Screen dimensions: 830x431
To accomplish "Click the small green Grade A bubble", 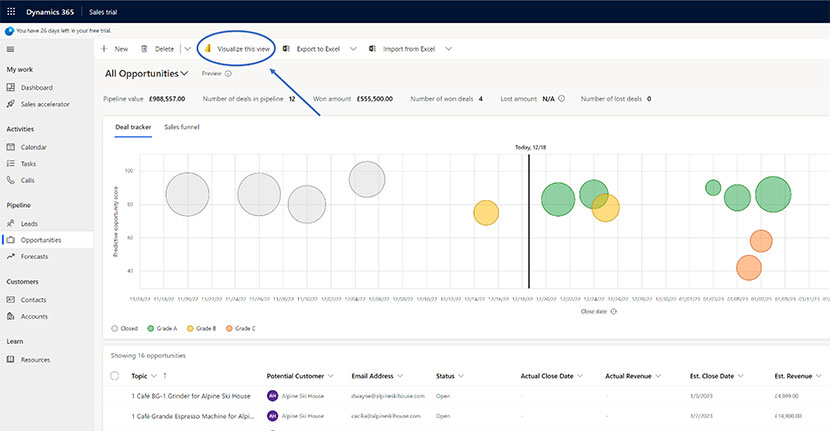I will (713, 187).
